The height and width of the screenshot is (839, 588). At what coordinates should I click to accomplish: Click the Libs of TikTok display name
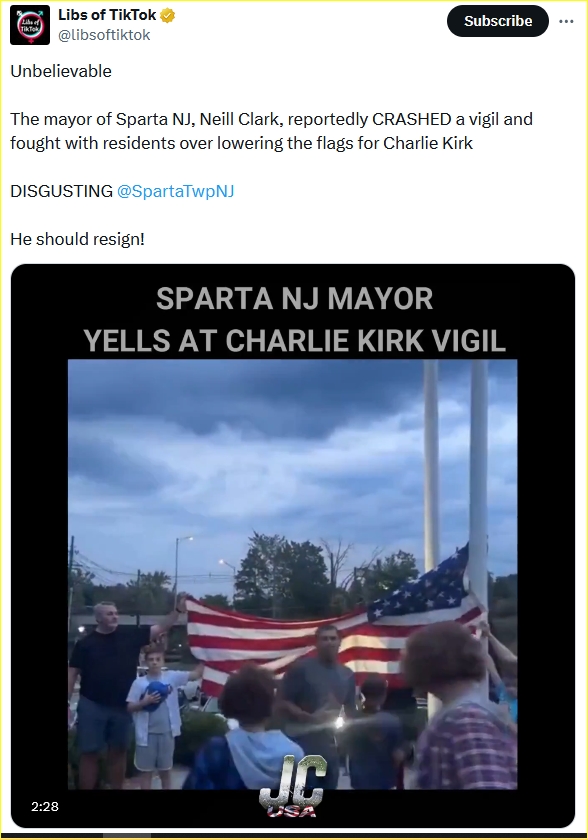point(107,16)
